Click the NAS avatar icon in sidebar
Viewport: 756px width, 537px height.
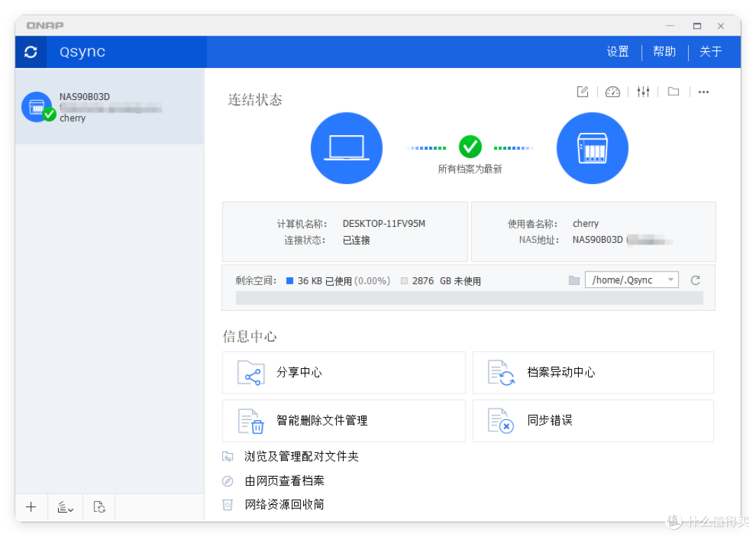coord(37,106)
